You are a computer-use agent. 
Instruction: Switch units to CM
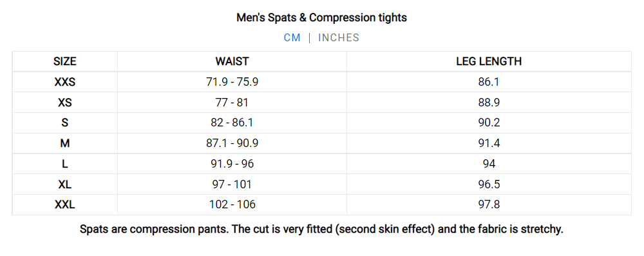292,38
